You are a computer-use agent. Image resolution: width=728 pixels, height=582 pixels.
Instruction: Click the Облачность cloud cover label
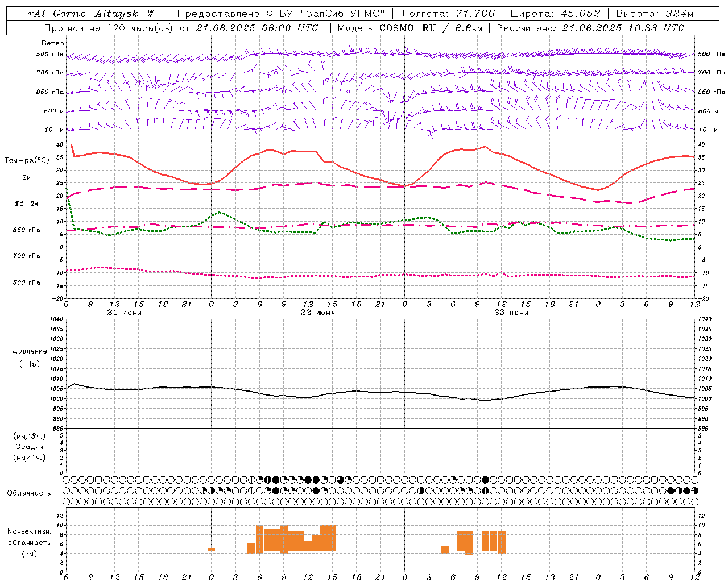pos(29,493)
